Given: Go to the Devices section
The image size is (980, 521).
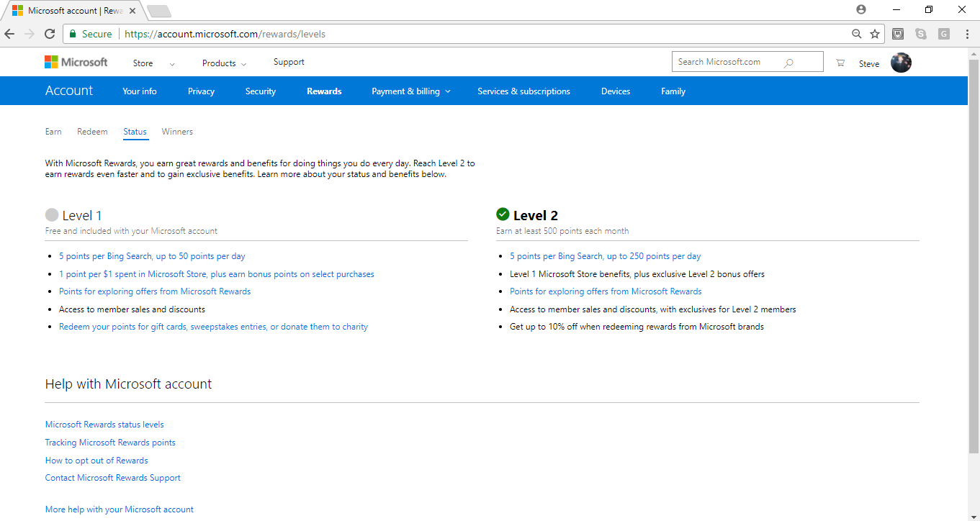Looking at the screenshot, I should (x=616, y=91).
